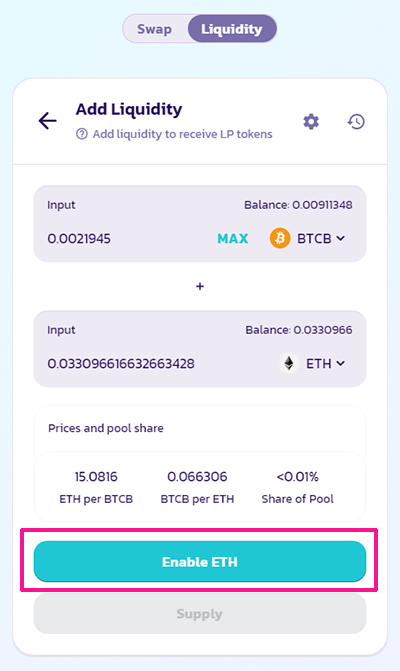400x671 pixels.
Task: Click the Share of Pool value
Action: coord(298,477)
